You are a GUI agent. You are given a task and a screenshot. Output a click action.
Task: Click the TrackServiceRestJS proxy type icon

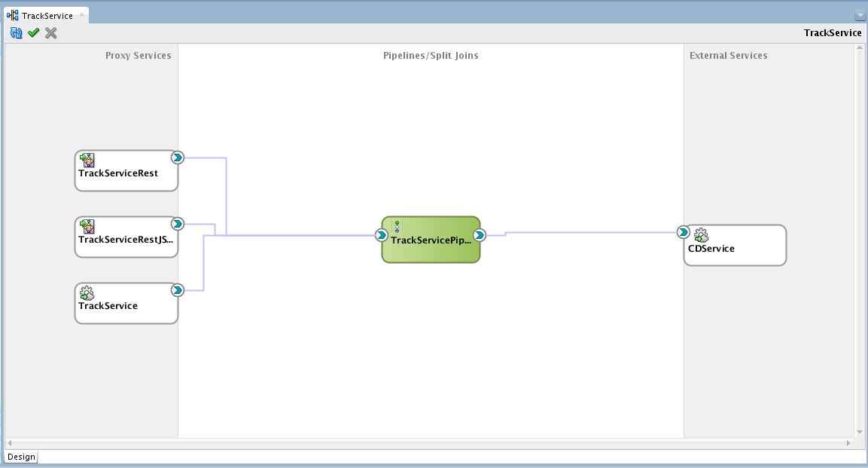[x=87, y=226]
